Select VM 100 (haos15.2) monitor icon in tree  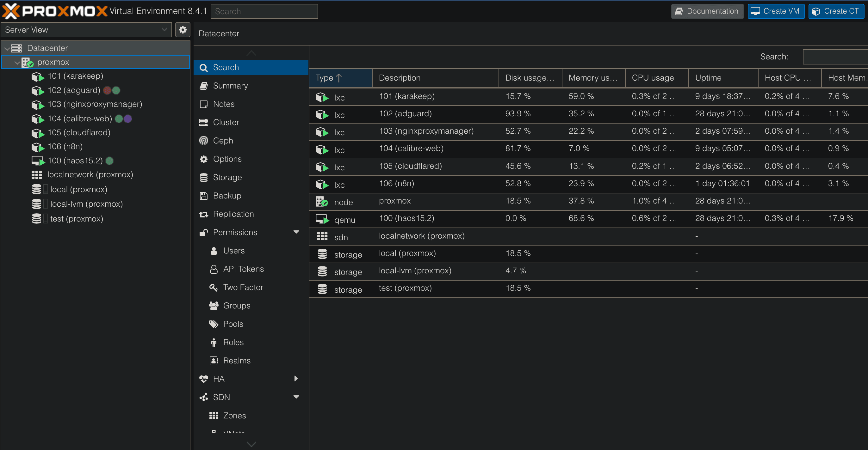pyautogui.click(x=38, y=161)
